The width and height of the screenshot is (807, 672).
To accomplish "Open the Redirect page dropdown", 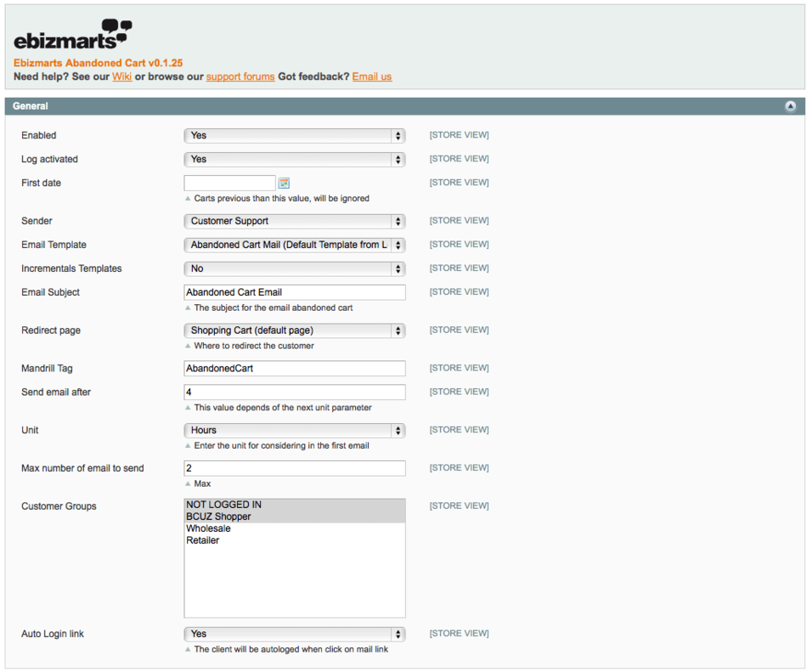I will coord(294,331).
